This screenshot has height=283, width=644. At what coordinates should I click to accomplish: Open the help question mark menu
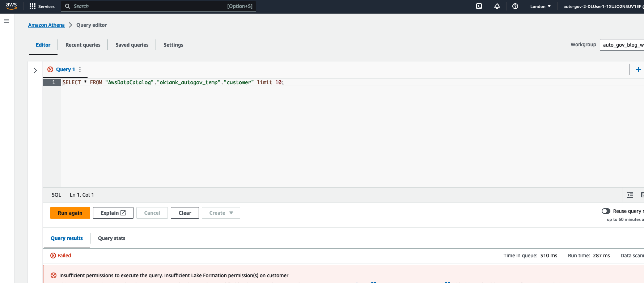(x=515, y=6)
